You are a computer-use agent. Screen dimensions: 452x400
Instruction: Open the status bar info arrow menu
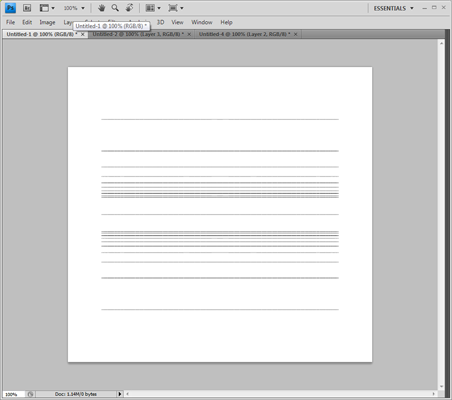120,394
